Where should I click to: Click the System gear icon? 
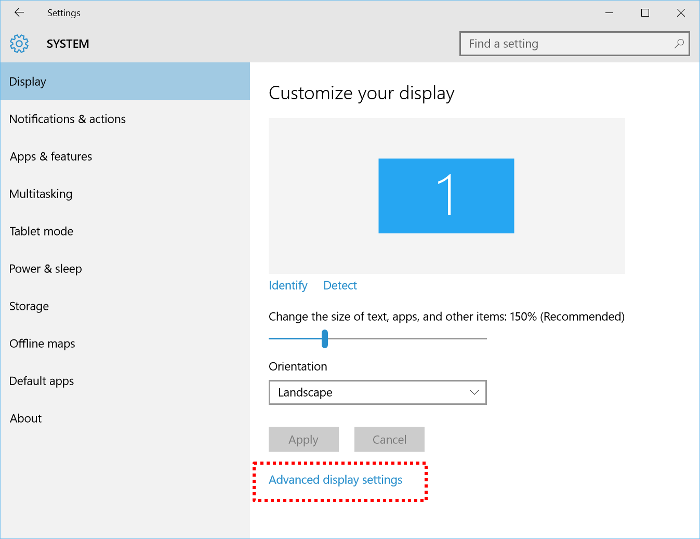20,44
